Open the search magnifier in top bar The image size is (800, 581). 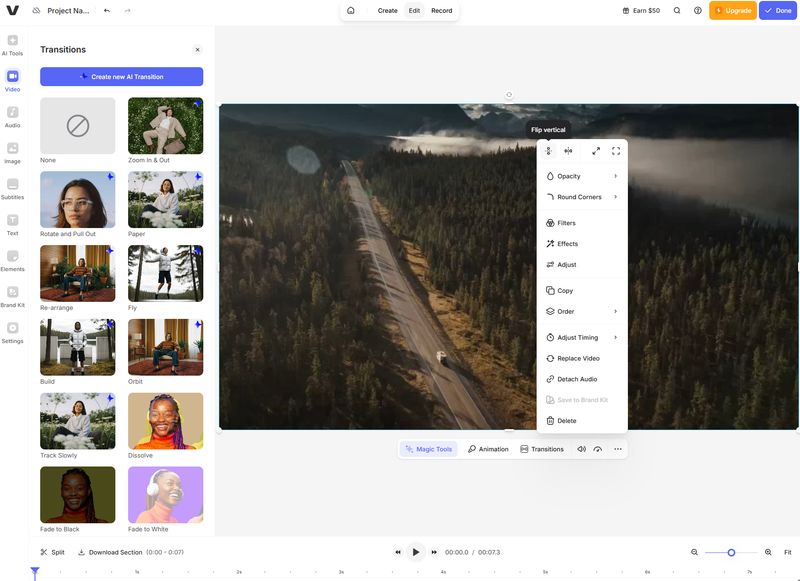tap(677, 10)
